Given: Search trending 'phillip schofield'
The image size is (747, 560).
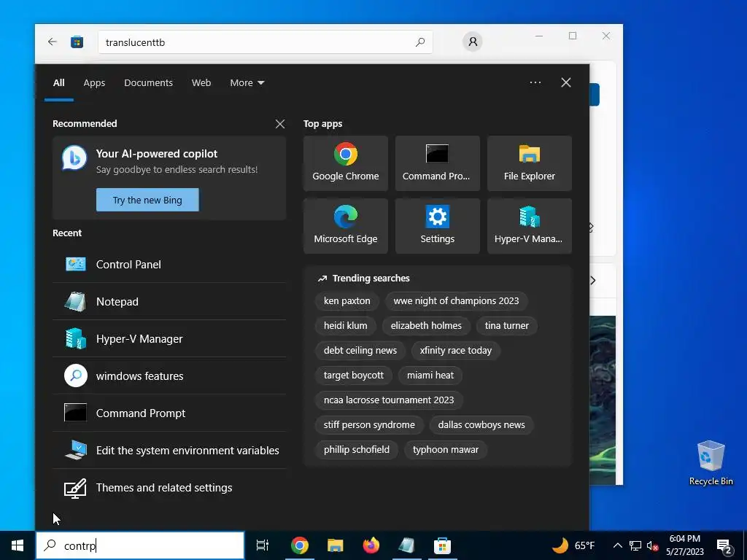Looking at the screenshot, I should coord(356,449).
